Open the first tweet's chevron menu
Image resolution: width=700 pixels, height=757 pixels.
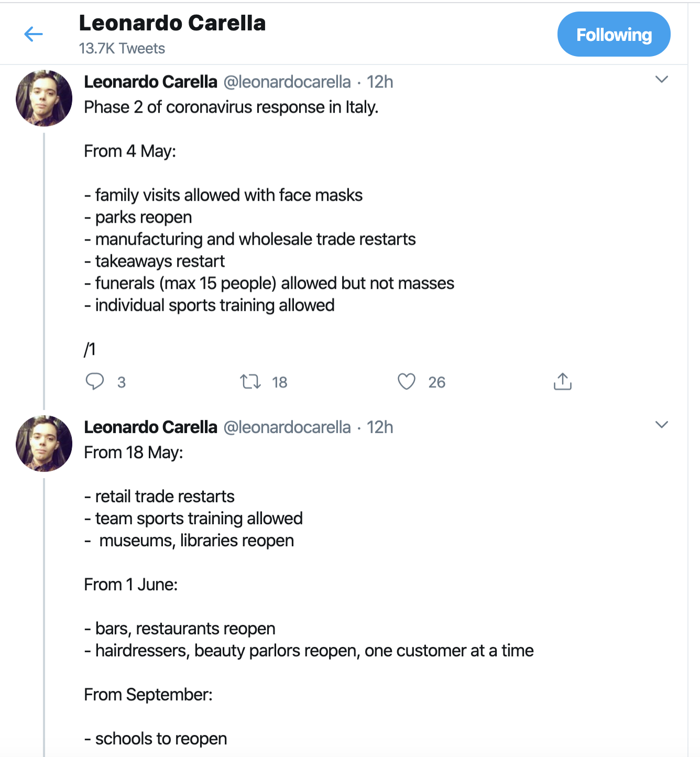coord(662,80)
